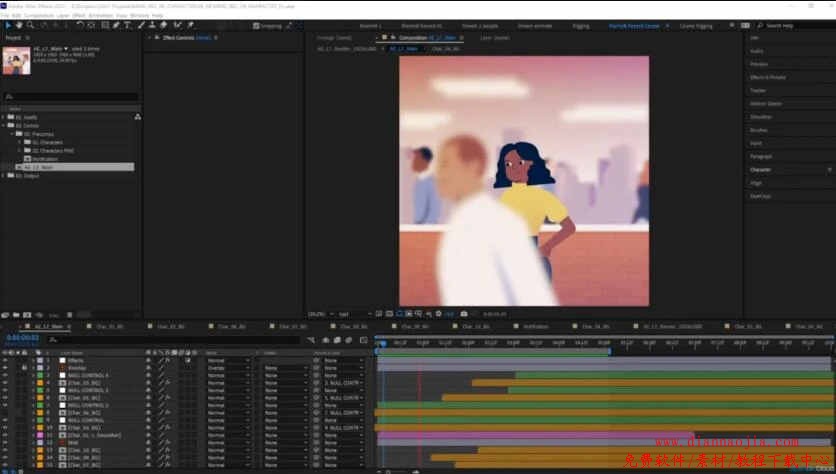The width and height of the screenshot is (836, 474).
Task: Select the Hand tool
Action: 18,25
